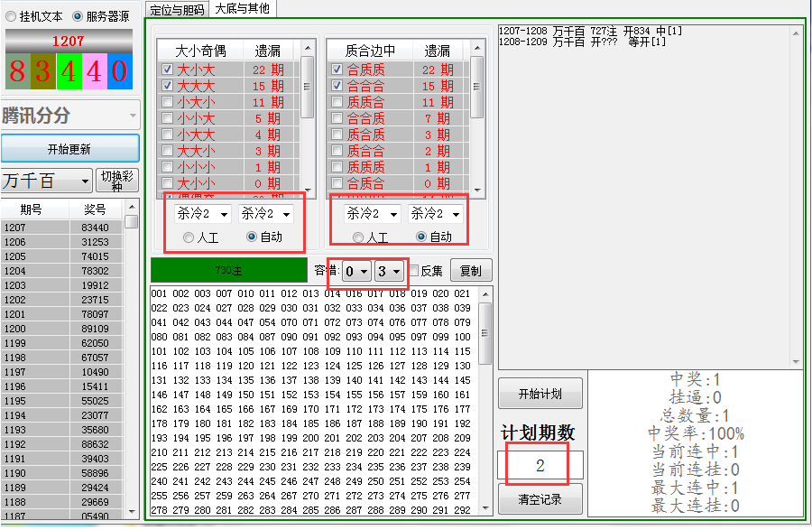Select 人工 radio under 大小奇偶 list

(189, 237)
